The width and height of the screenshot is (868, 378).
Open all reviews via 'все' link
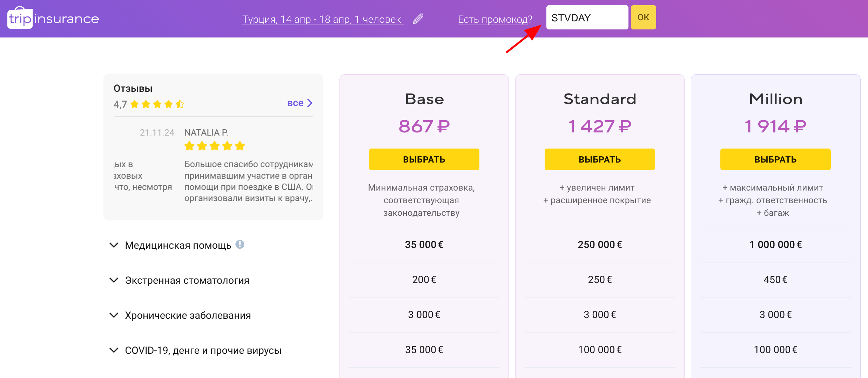pos(295,103)
